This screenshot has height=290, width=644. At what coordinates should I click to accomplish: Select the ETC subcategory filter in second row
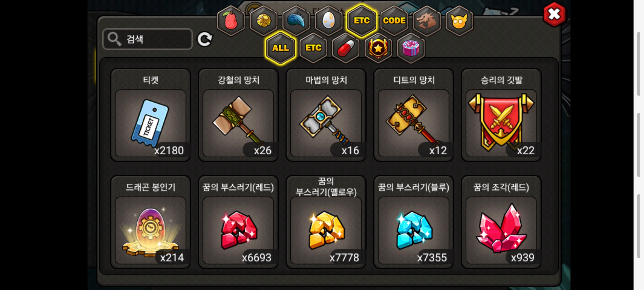tap(313, 48)
